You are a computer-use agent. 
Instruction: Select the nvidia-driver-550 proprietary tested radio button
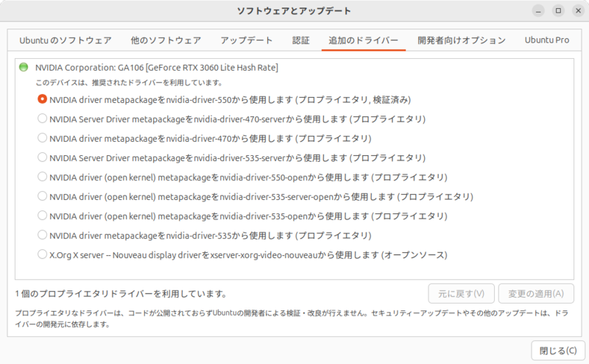pos(42,99)
